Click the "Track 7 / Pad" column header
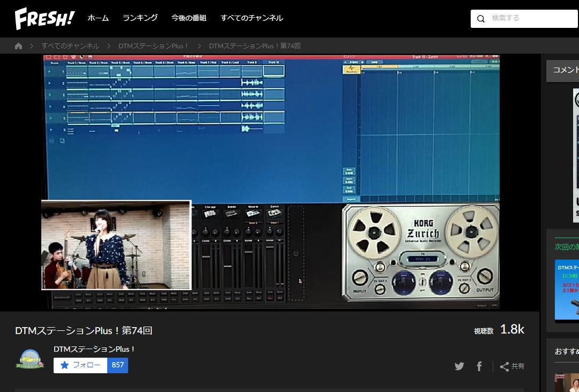The height and width of the screenshot is (392, 579). pyautogui.click(x=209, y=62)
